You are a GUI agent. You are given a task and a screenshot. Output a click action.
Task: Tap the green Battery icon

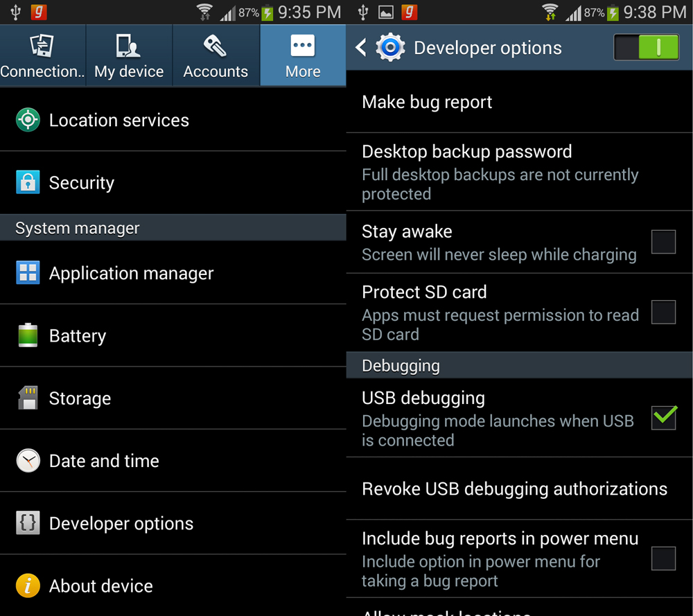pos(28,335)
